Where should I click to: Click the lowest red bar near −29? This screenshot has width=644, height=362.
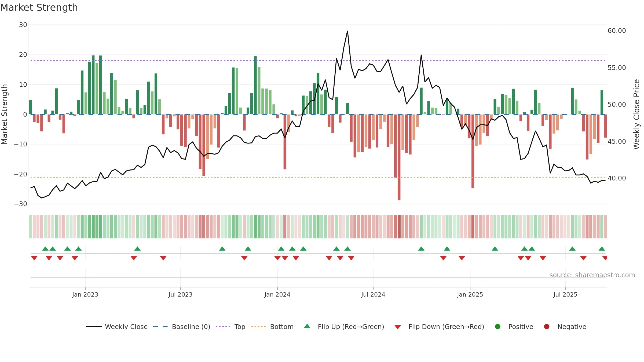click(399, 157)
